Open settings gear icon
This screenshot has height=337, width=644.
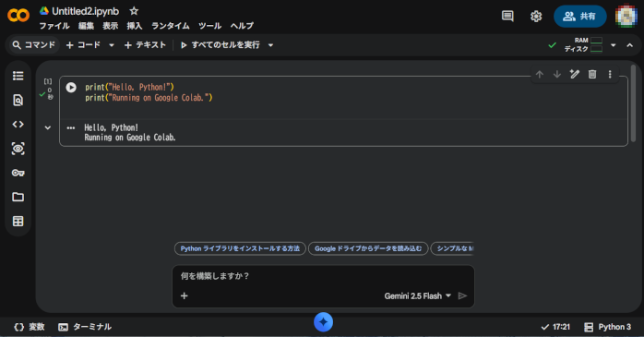(536, 17)
